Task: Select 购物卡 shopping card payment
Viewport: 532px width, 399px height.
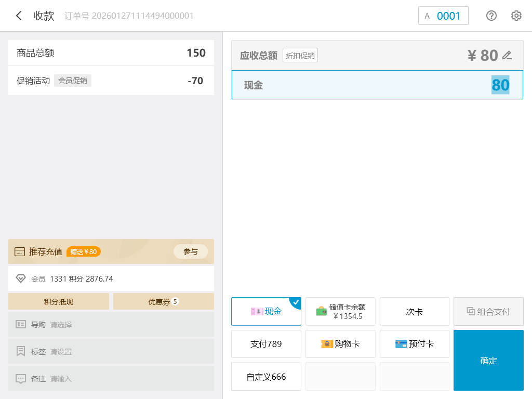Action: point(340,344)
